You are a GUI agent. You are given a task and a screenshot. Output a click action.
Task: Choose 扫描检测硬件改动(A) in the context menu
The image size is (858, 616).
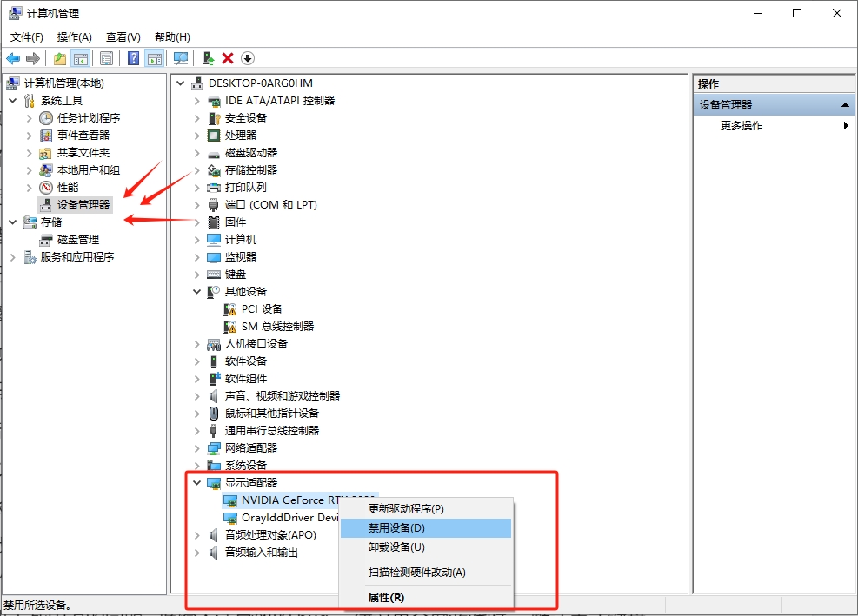(x=426, y=573)
